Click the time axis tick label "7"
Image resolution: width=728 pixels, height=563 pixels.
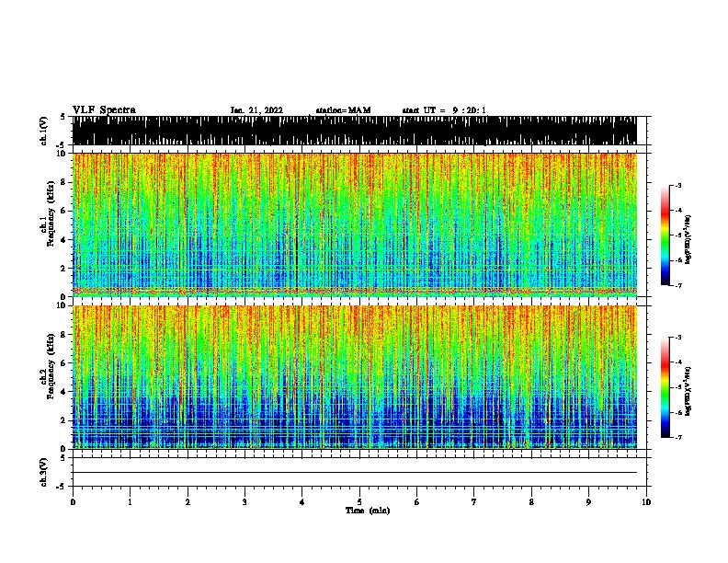tap(474, 502)
